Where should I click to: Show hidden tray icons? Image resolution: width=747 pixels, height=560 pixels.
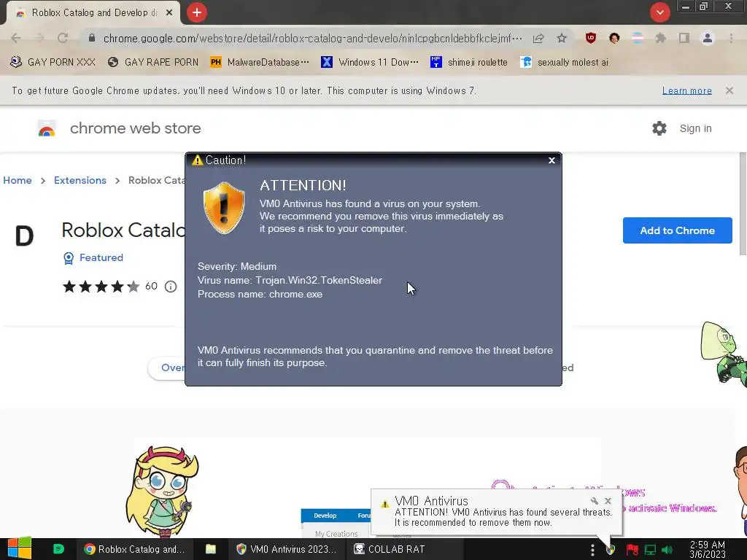click(x=592, y=550)
